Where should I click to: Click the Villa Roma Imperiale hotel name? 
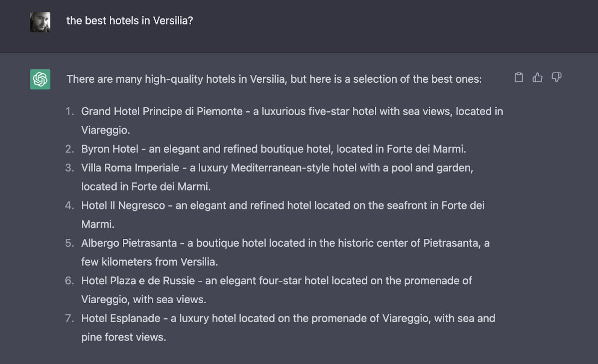[x=130, y=168]
